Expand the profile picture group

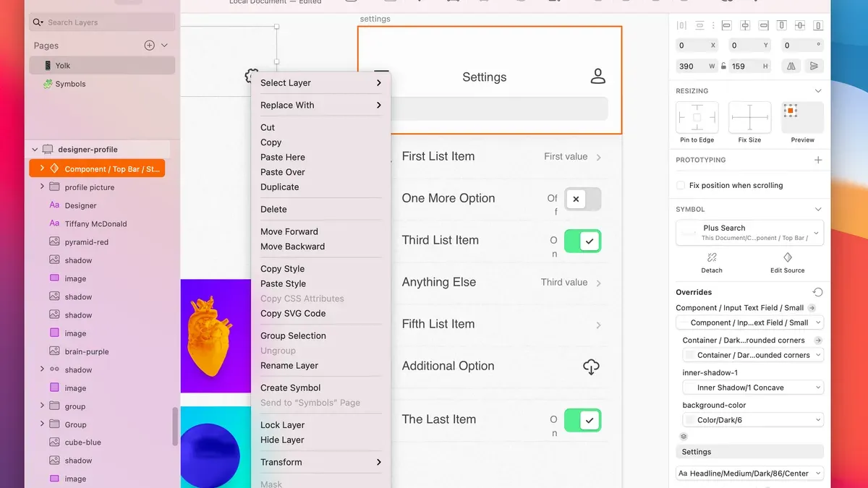(x=42, y=187)
